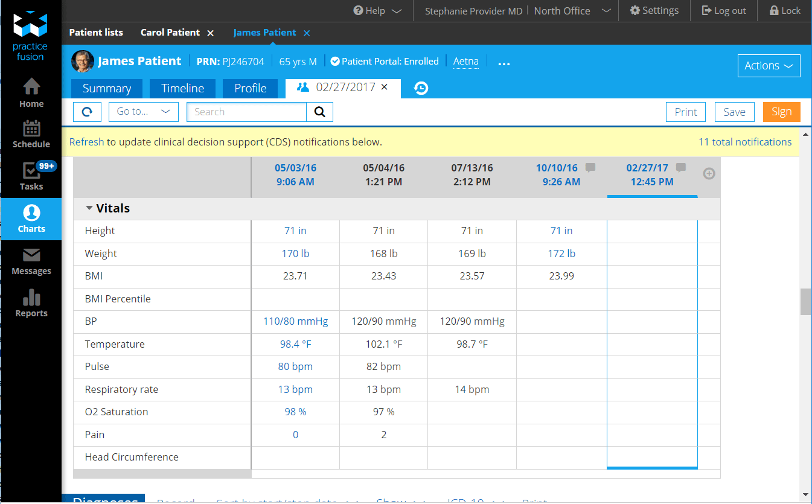Open Home from the sidebar
The height and width of the screenshot is (504, 812).
coord(31,93)
